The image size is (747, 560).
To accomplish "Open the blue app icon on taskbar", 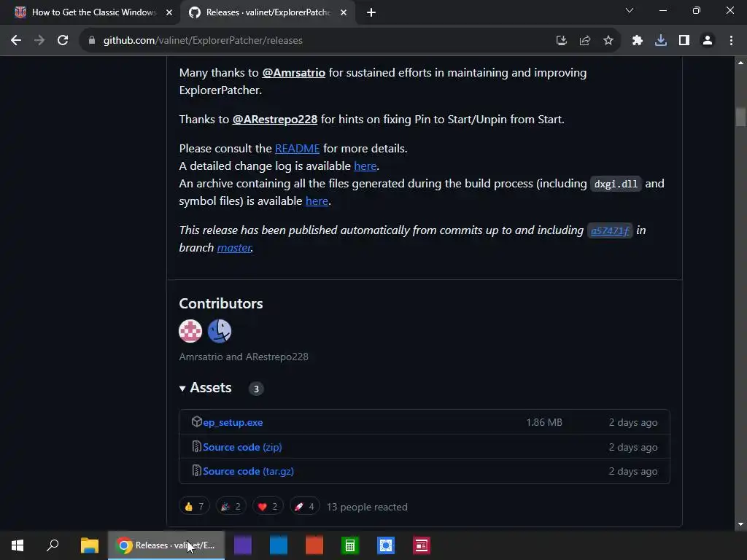I will [278, 545].
